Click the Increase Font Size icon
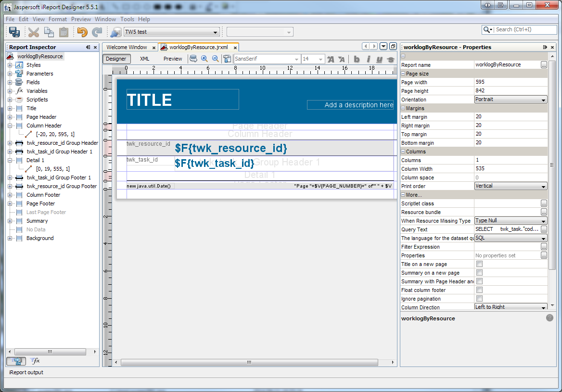562x392 pixels. [x=331, y=59]
